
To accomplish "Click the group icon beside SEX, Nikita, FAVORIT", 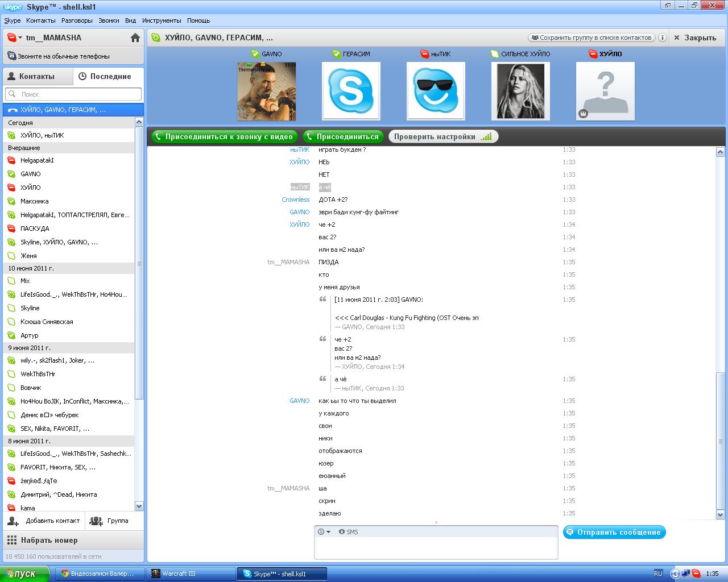I will click(x=11, y=429).
